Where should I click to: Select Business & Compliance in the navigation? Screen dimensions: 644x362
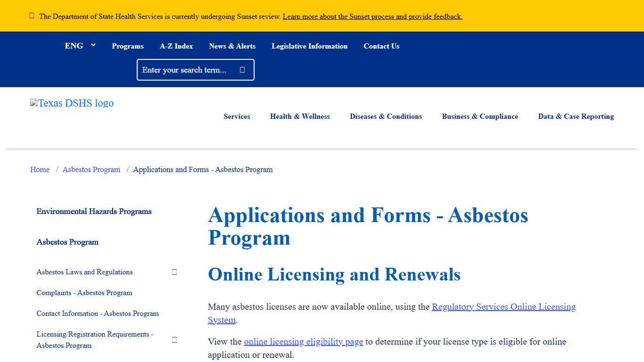pyautogui.click(x=480, y=116)
